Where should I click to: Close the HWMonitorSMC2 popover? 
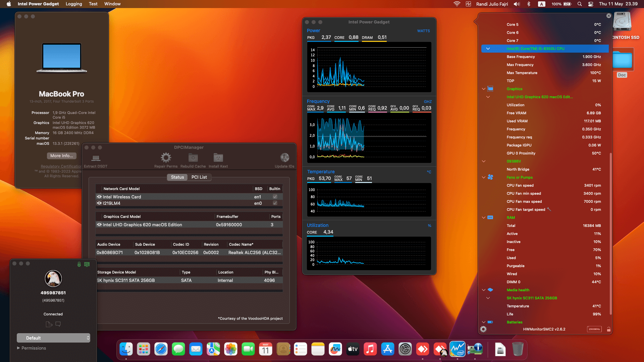(x=608, y=16)
